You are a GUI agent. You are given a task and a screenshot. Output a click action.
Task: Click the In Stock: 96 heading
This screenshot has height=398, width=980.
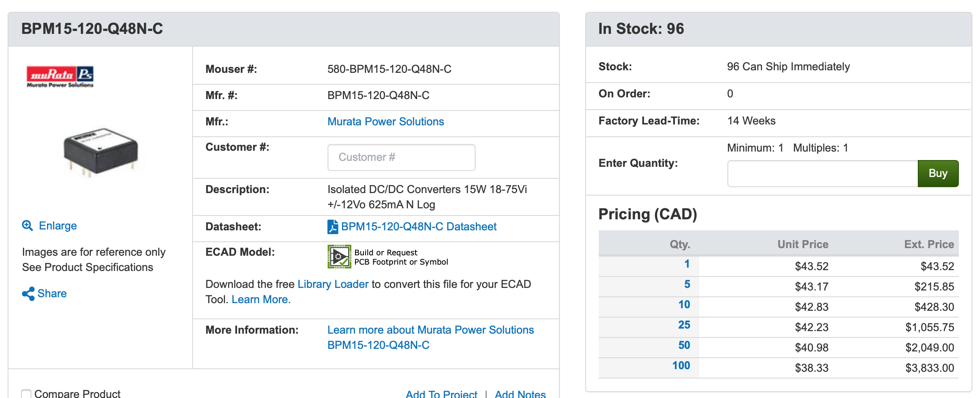click(641, 29)
